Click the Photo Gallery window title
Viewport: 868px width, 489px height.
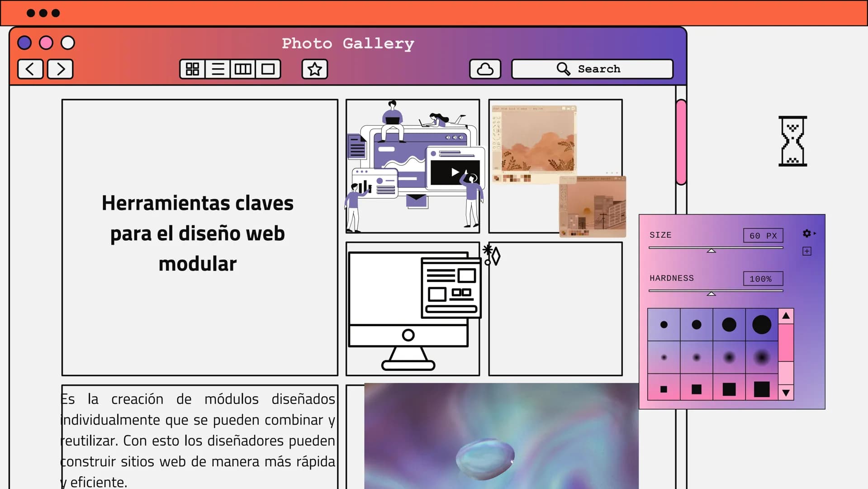point(348,43)
